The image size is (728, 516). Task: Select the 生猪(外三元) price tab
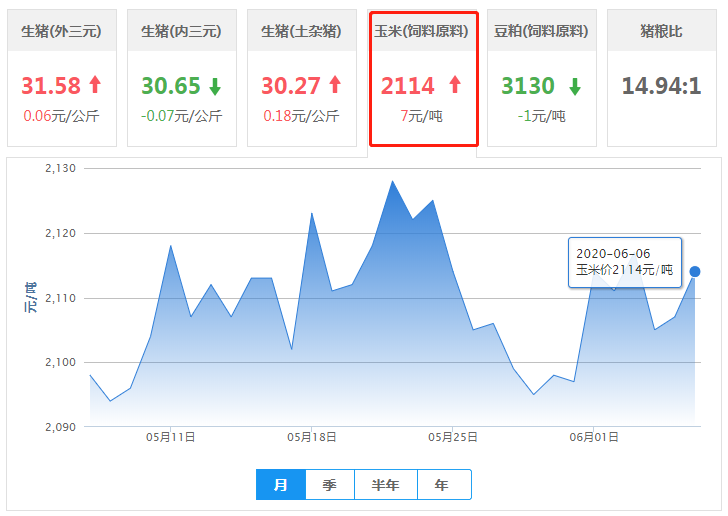[62, 31]
